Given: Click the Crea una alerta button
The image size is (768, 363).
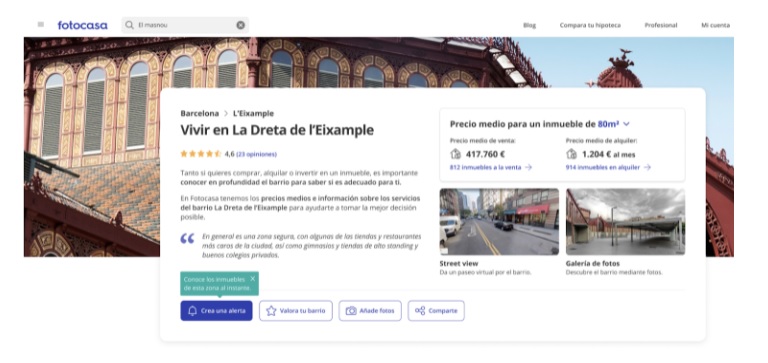Looking at the screenshot, I should pyautogui.click(x=216, y=311).
